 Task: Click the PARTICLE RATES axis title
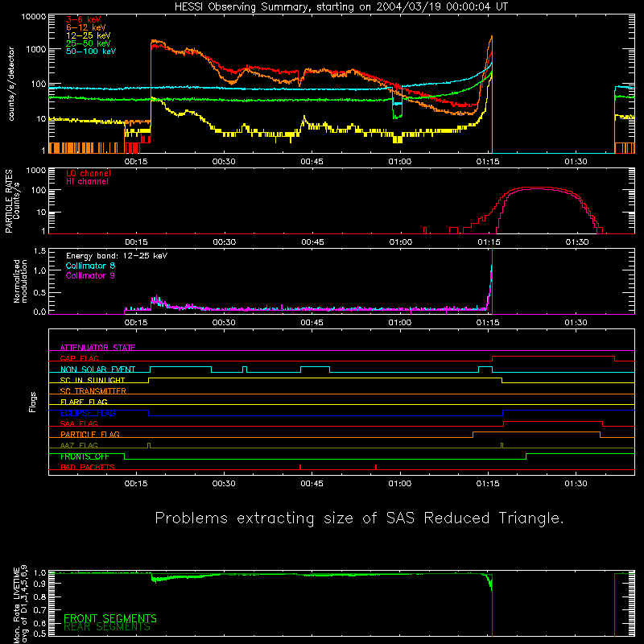9,201
